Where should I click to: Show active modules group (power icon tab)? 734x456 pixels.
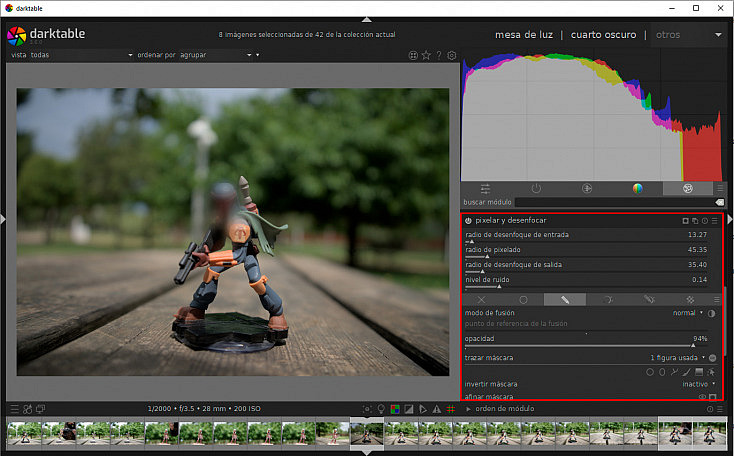point(536,188)
